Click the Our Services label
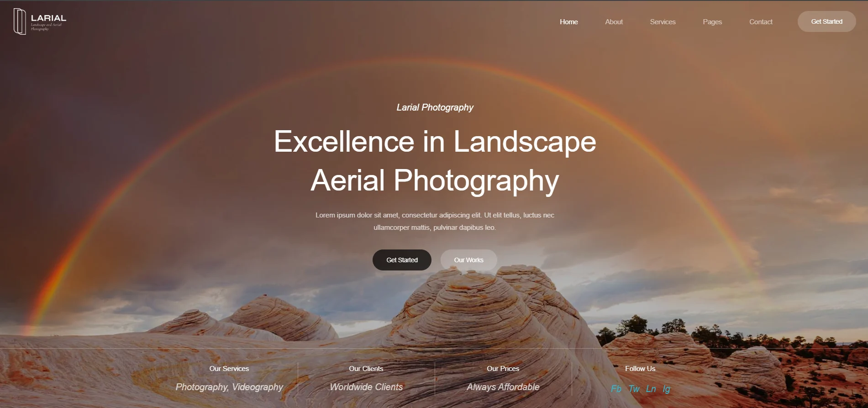Image resolution: width=868 pixels, height=408 pixels. (229, 369)
